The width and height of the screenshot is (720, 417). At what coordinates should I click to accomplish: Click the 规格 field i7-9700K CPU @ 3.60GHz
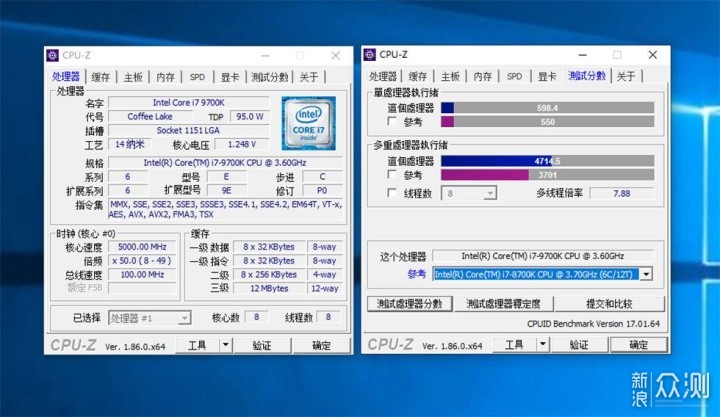(x=225, y=163)
